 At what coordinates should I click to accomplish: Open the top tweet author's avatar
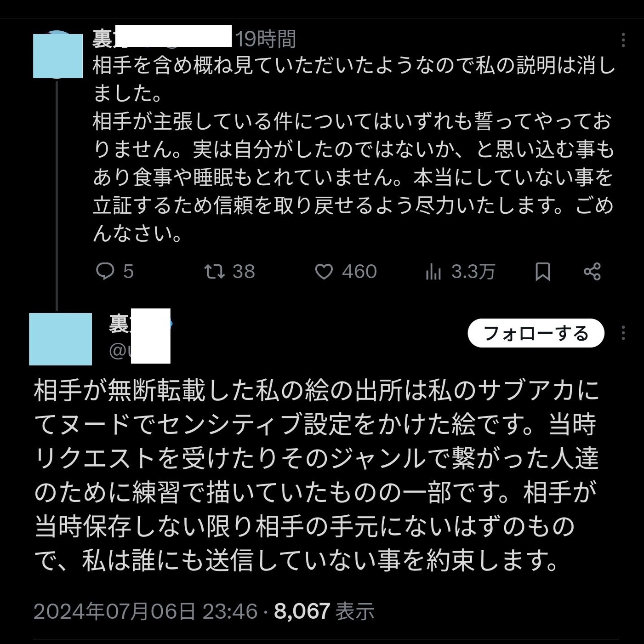(x=58, y=53)
